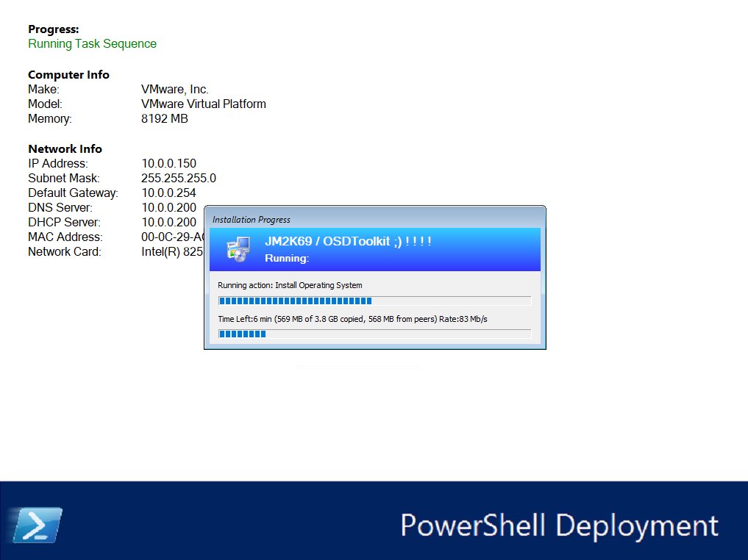
Task: Click the installation computer disc icon
Action: pos(238,249)
